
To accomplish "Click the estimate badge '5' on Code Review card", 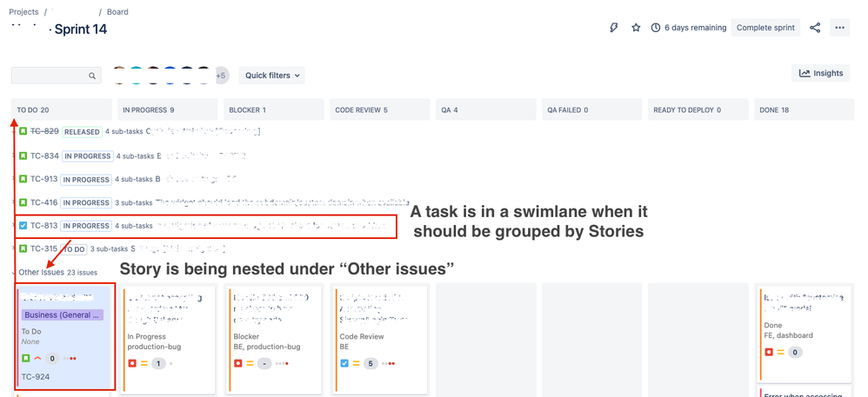I will (x=371, y=363).
